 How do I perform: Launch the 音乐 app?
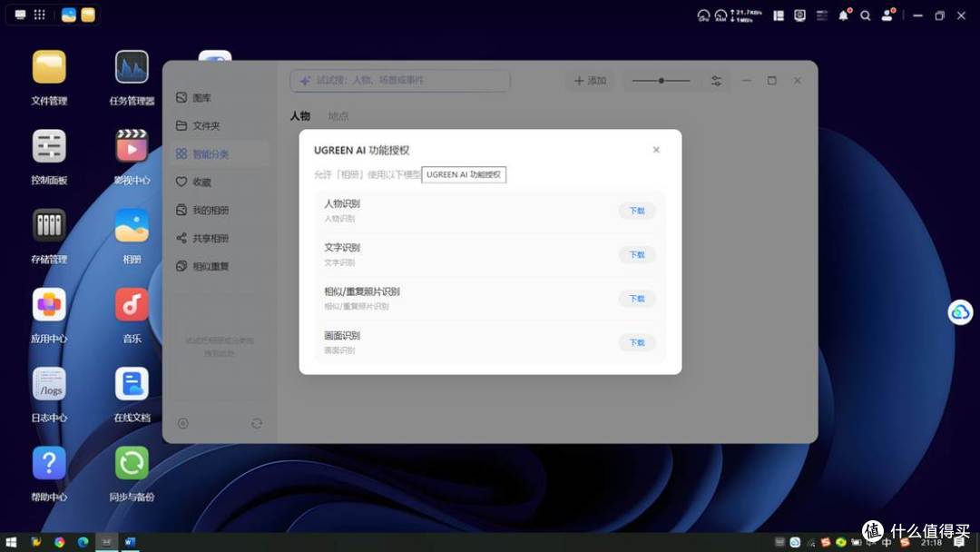(x=132, y=304)
